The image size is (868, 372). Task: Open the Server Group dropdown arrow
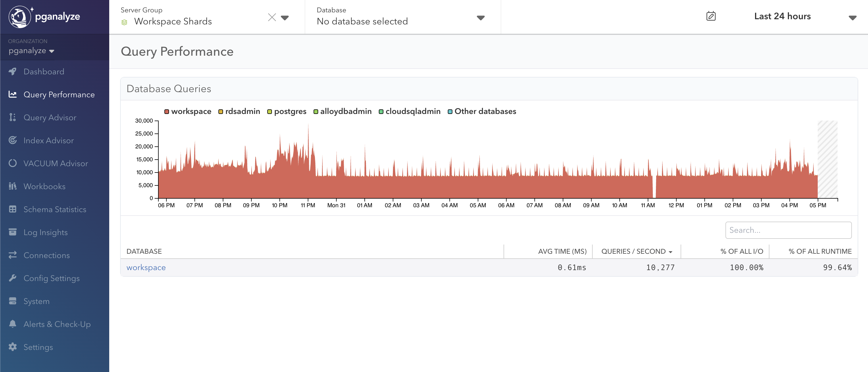(285, 18)
